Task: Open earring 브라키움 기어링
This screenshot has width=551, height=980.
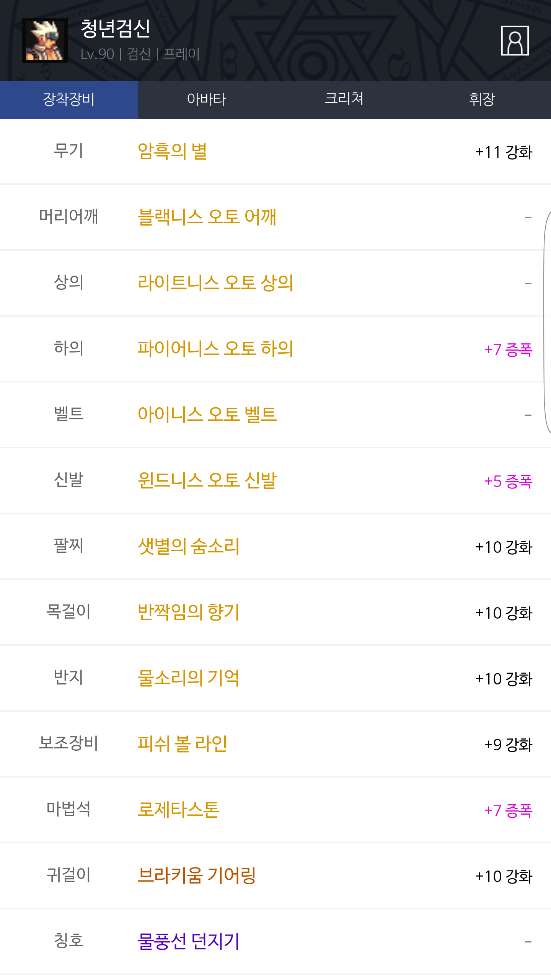Action: (197, 876)
